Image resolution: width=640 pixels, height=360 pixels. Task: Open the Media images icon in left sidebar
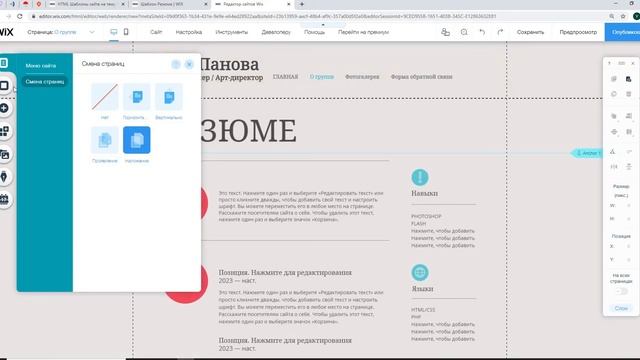(4, 154)
